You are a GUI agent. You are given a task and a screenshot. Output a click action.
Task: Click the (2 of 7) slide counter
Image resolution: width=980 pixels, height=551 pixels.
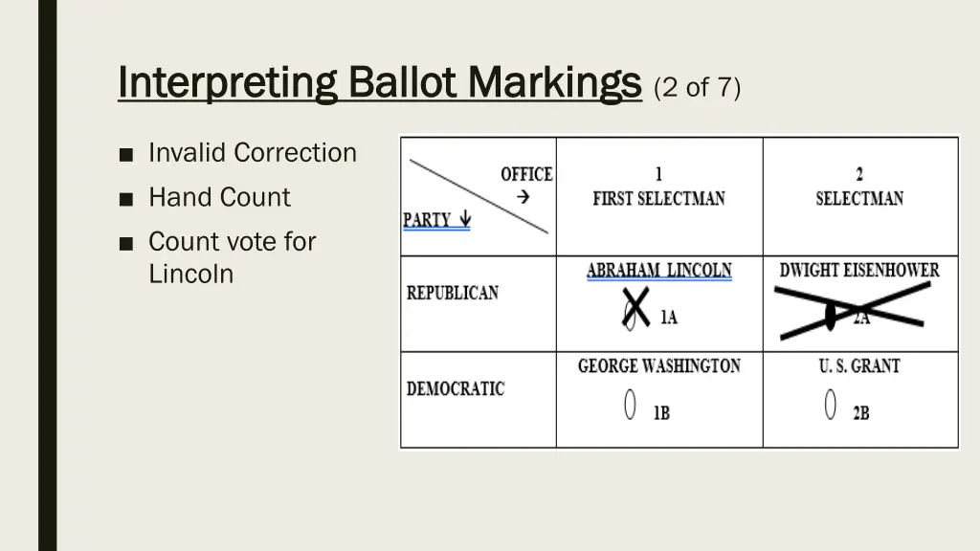click(x=698, y=87)
